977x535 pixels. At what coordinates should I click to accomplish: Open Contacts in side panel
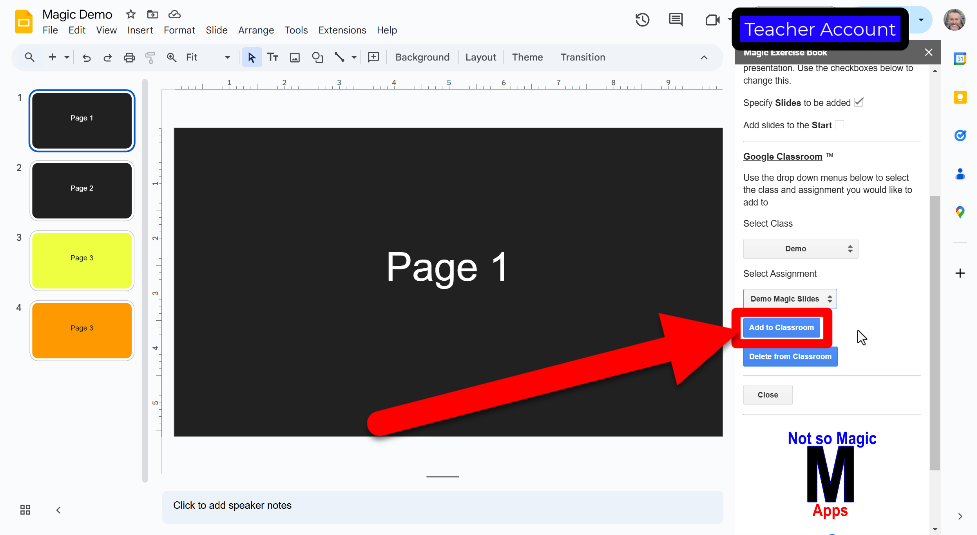click(960, 174)
